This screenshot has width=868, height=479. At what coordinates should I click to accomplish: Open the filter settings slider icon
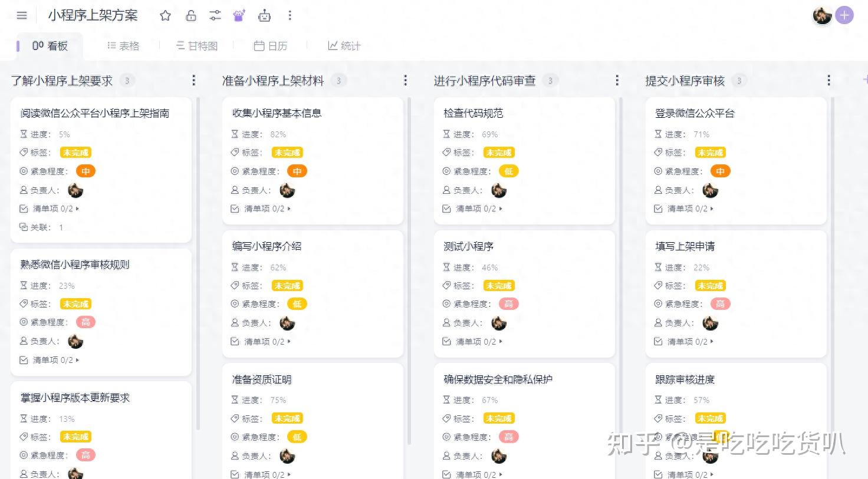[x=215, y=16]
